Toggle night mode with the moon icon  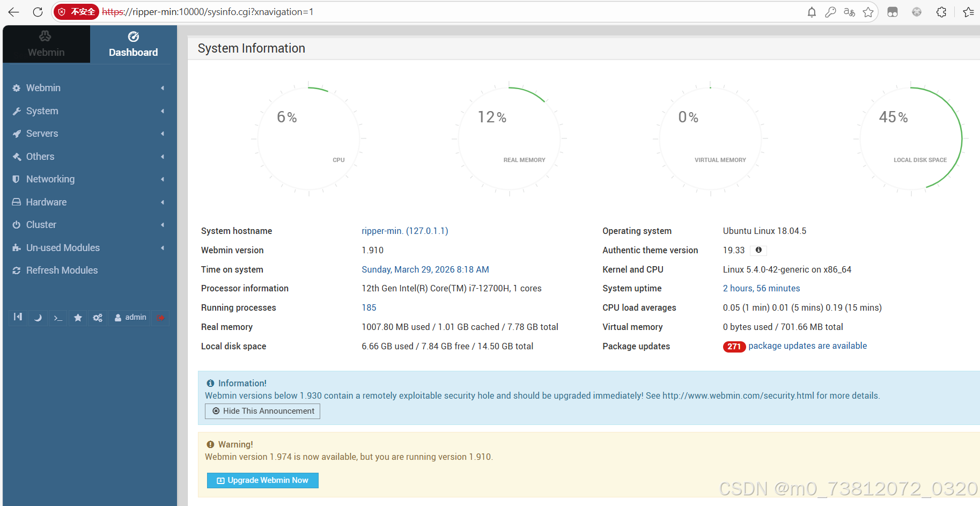tap(38, 318)
